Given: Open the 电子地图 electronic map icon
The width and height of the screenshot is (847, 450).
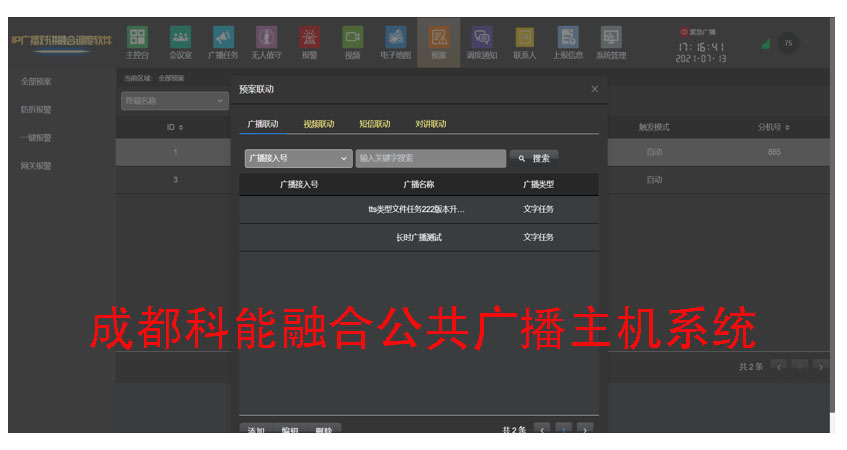Looking at the screenshot, I should 395,43.
